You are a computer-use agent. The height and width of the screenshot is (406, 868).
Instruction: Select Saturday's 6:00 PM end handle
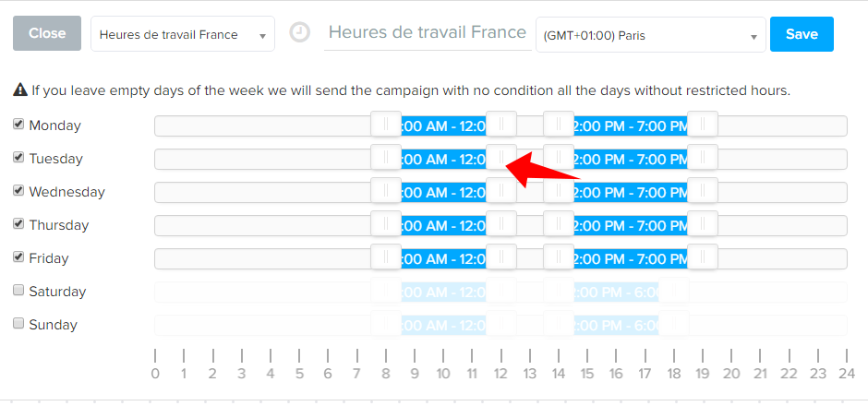674,291
